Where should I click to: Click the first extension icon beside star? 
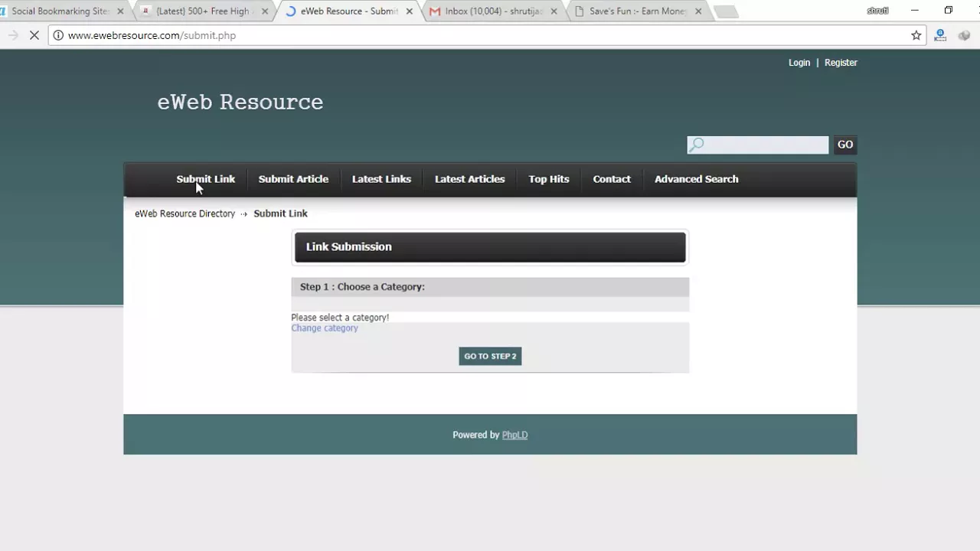(940, 35)
